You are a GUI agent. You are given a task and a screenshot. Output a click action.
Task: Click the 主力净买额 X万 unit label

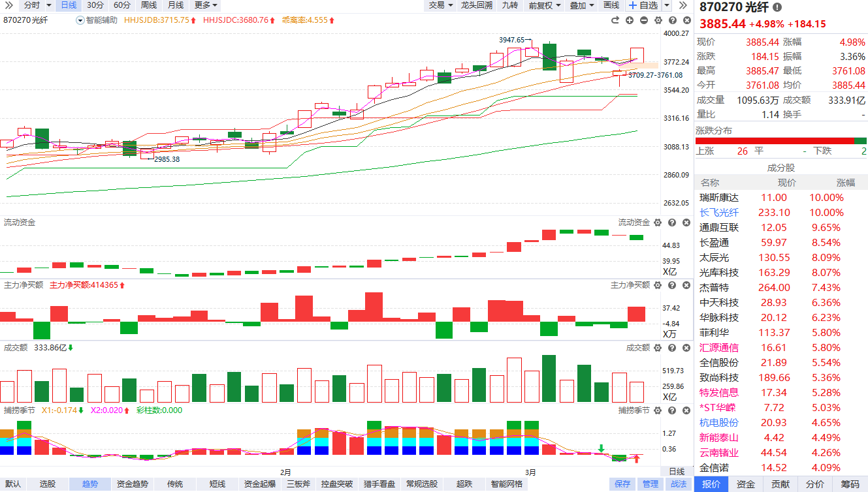pos(670,334)
